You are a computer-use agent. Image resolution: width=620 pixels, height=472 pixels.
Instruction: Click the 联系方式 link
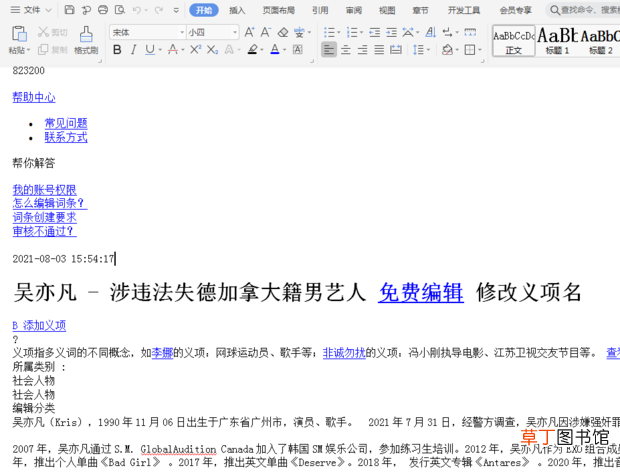(66, 137)
